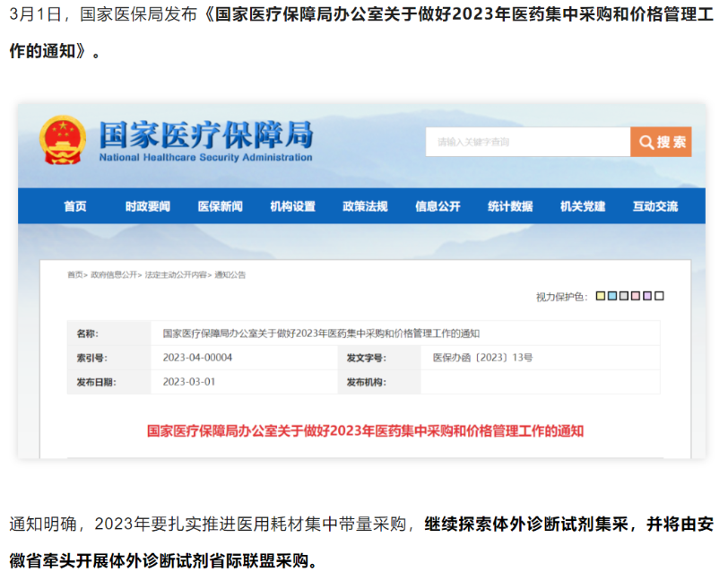
Task: Open the 机构设置 nav item
Action: click(x=292, y=206)
